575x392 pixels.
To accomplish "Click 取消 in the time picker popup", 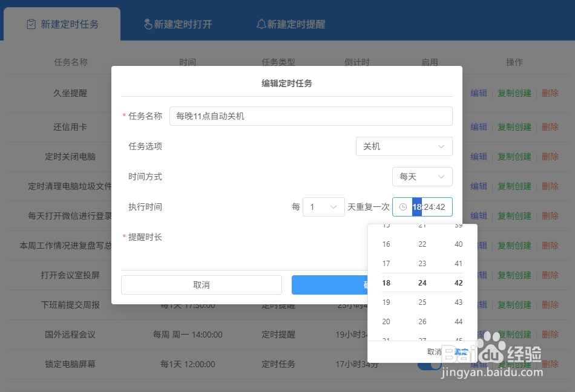I will pos(434,351).
